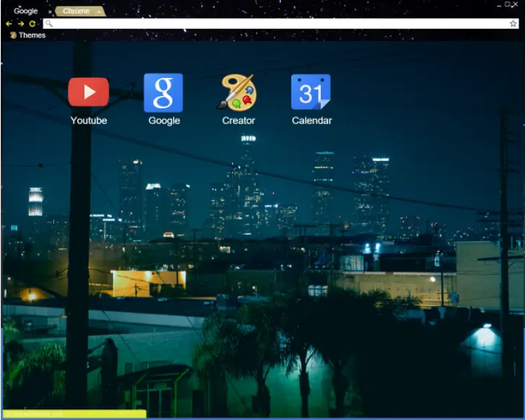Close the Google tab

50,12
